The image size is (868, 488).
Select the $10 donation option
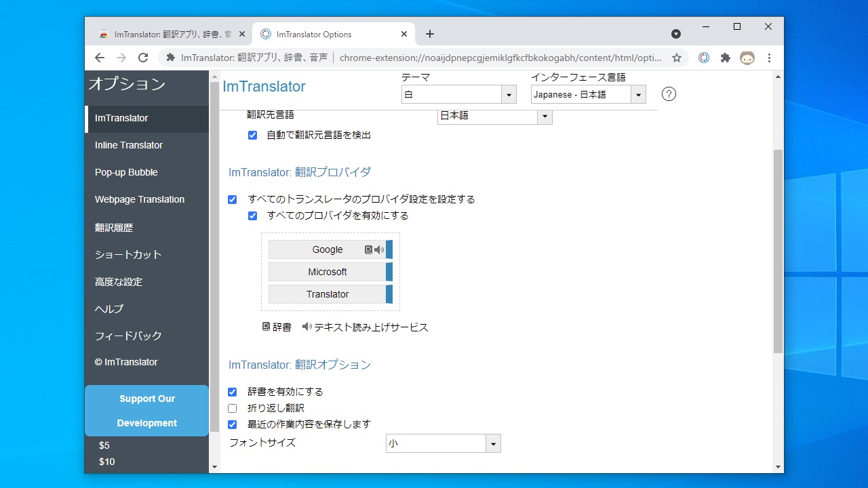point(107,462)
